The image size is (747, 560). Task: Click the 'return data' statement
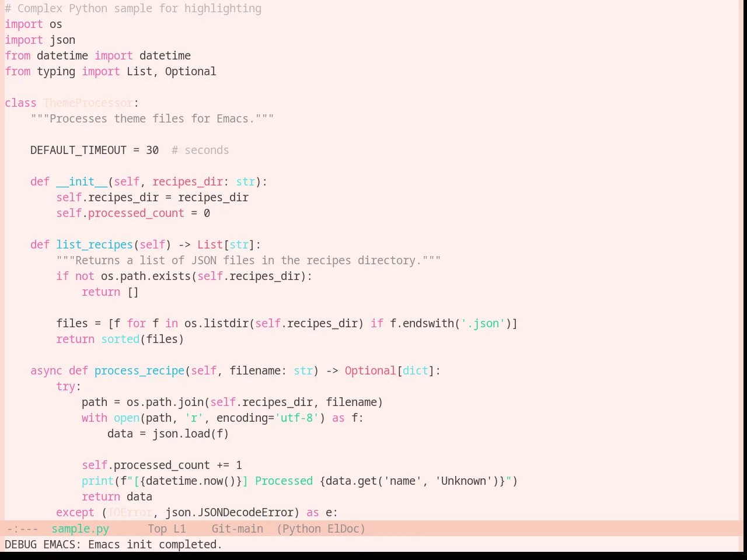pos(117,497)
